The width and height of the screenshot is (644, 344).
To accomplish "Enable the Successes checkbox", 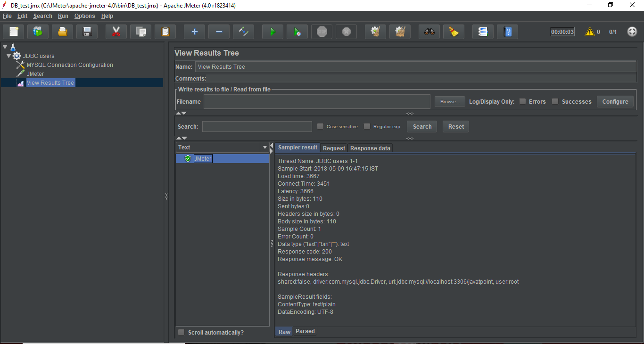I will coord(555,101).
